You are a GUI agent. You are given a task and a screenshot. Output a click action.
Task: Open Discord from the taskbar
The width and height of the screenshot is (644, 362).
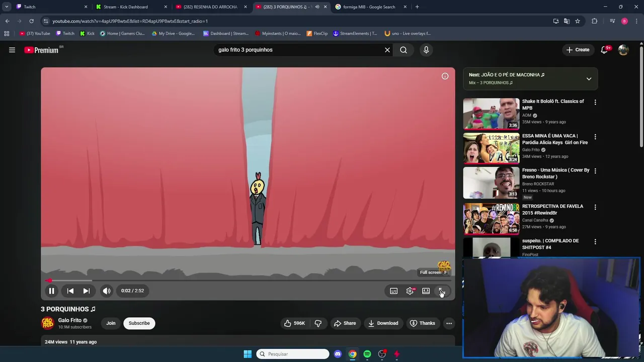(338, 354)
